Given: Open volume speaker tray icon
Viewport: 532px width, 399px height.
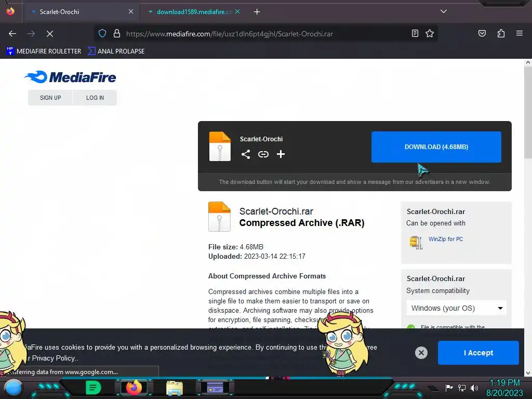Looking at the screenshot, I should pos(474,388).
